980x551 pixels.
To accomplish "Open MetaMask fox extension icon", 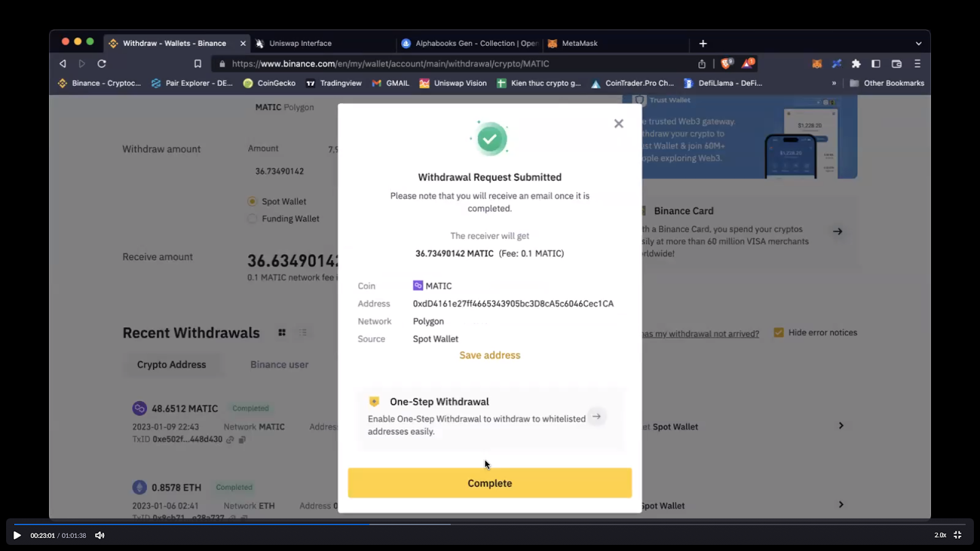I will (x=817, y=64).
